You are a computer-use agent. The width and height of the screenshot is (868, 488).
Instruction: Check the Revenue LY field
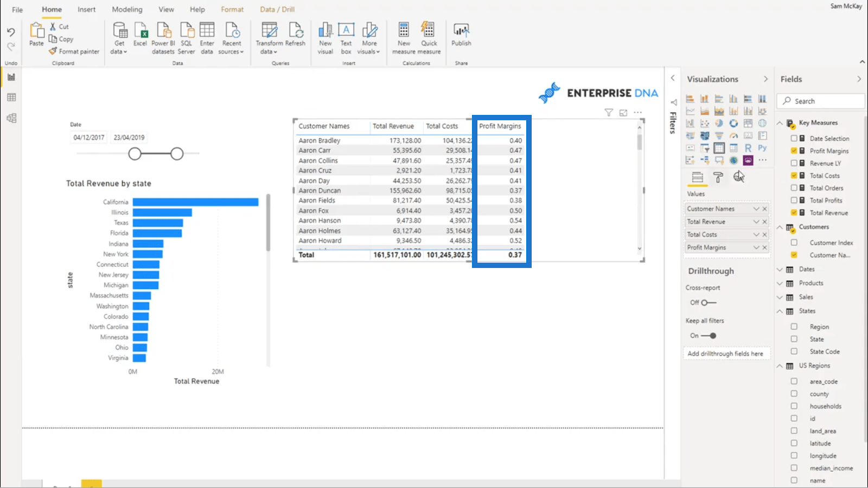pos(794,163)
